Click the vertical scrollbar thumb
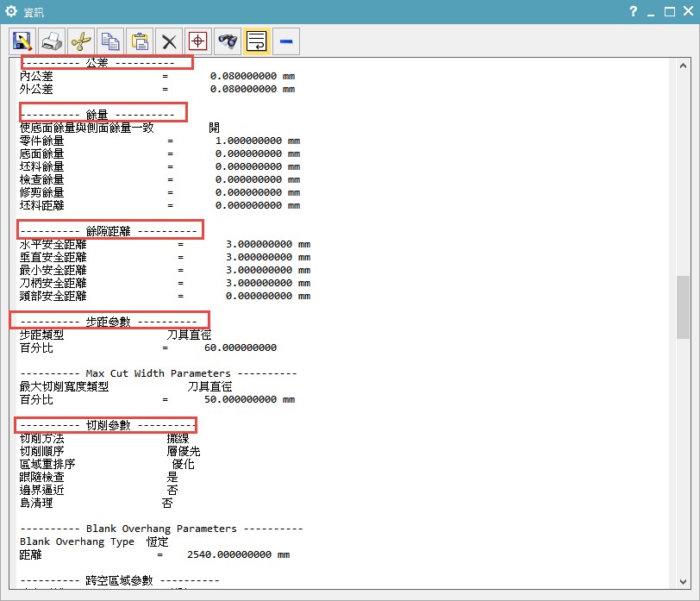 (x=683, y=307)
